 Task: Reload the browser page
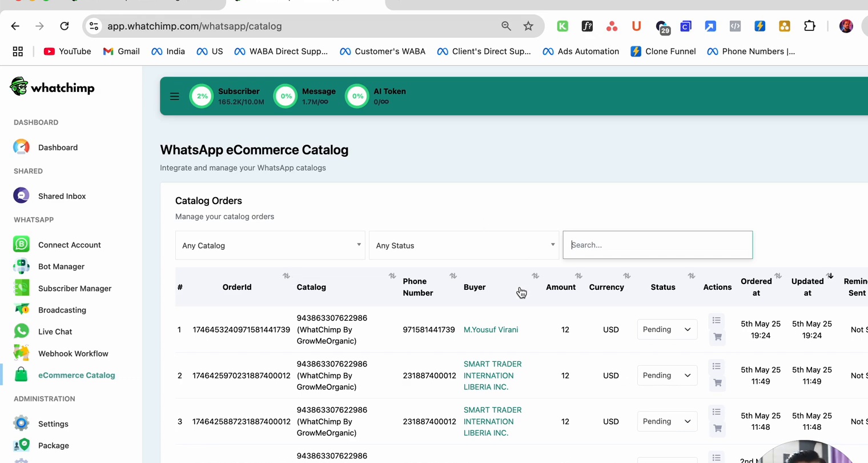point(65,26)
